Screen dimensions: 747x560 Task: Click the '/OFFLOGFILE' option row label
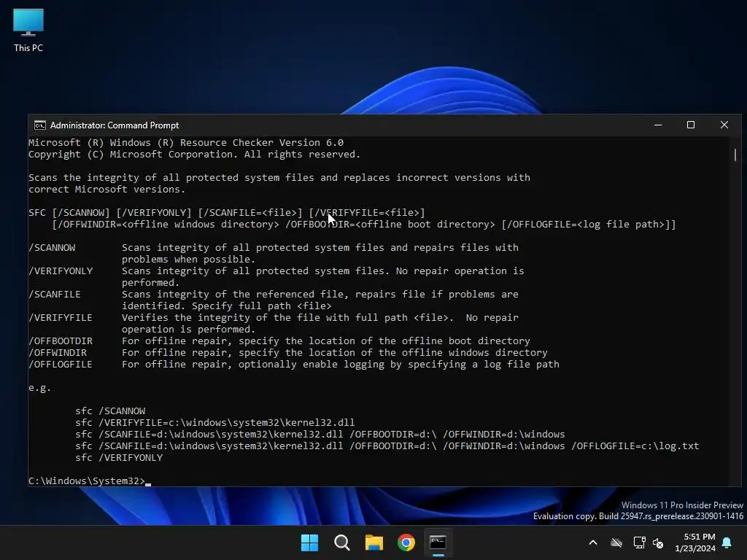point(61,365)
